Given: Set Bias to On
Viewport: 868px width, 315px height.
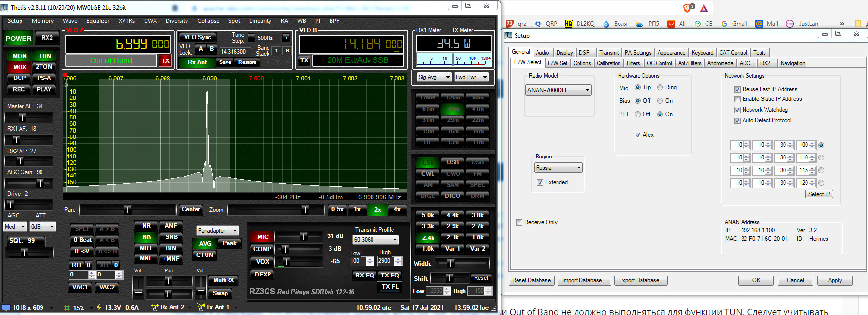Looking at the screenshot, I should (x=660, y=101).
